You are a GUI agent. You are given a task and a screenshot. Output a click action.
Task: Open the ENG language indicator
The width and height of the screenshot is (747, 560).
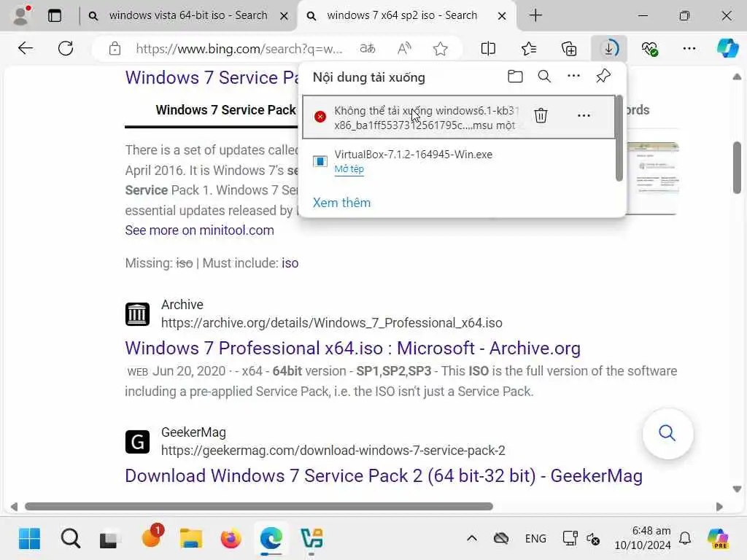click(535, 539)
